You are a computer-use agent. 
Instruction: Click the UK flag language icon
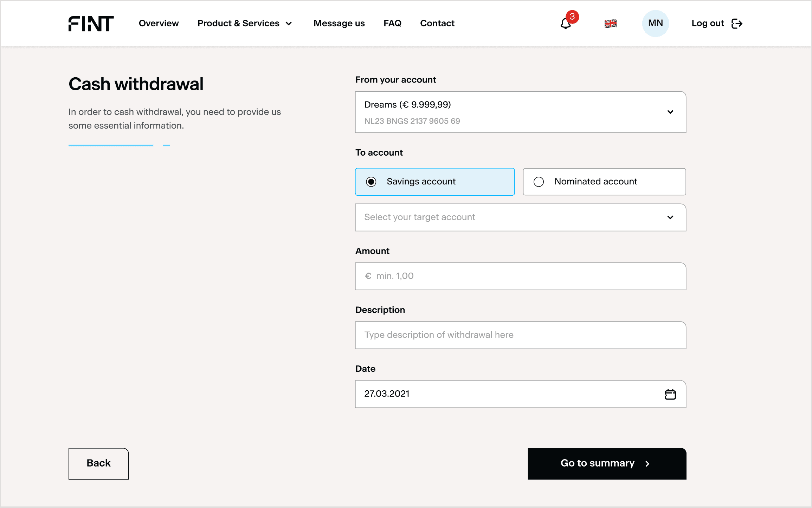(611, 24)
